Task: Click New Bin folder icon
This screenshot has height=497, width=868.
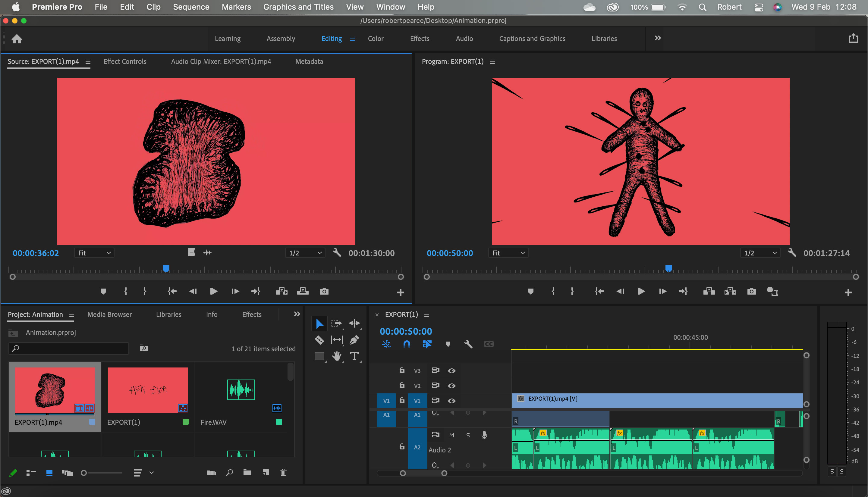Action: point(247,472)
